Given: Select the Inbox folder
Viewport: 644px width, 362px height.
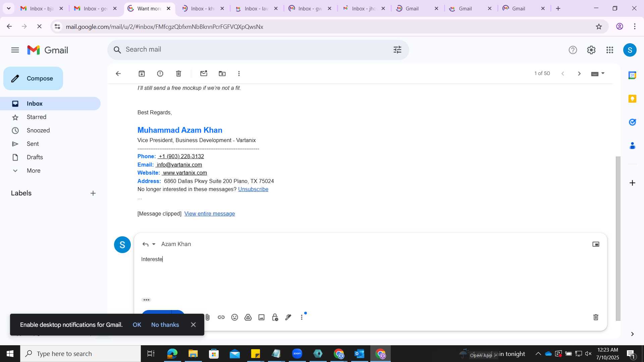Looking at the screenshot, I should click(x=50, y=104).
